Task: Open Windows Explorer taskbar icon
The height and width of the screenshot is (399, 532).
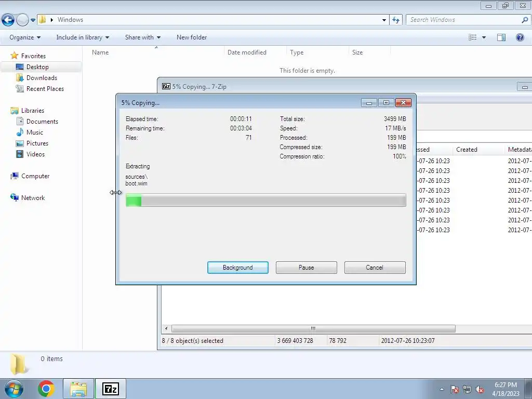Action: point(78,389)
